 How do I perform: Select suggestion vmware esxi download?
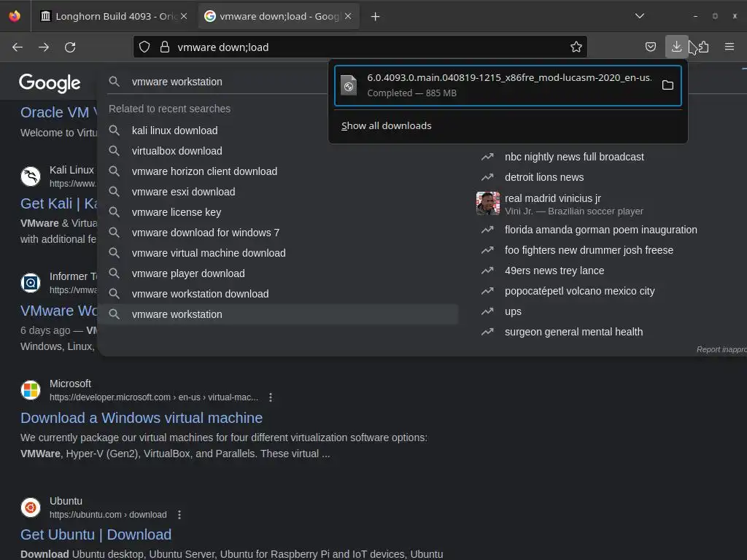[183, 192]
